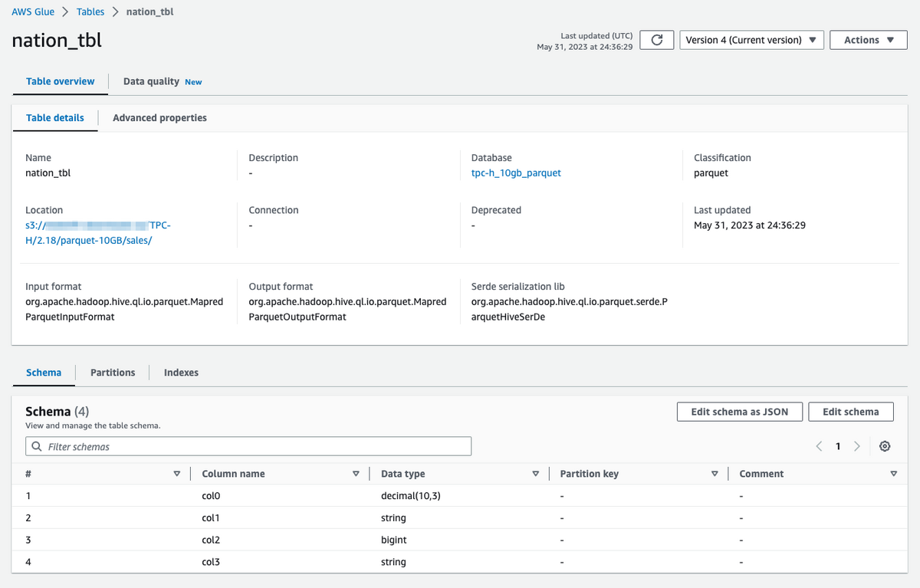Click col3's string data type cell
Image resolution: width=920 pixels, height=588 pixels.
tap(393, 562)
